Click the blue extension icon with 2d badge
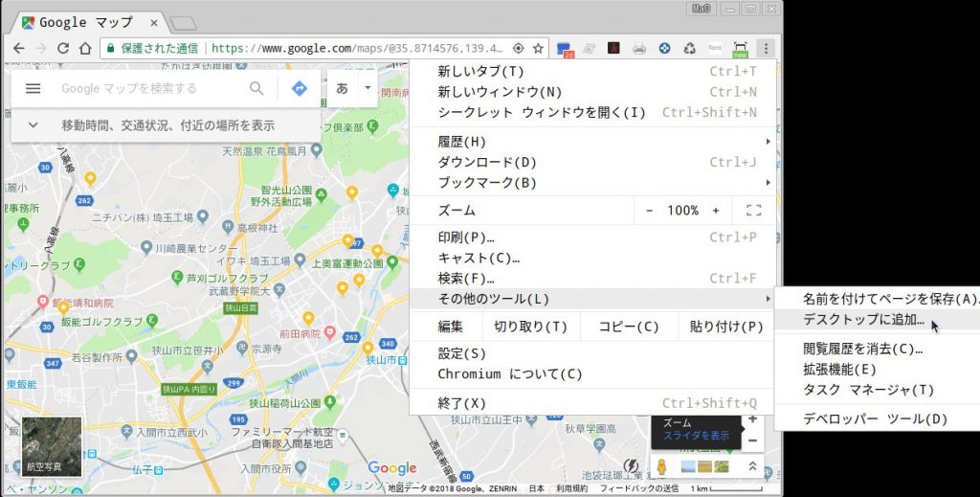Image resolution: width=980 pixels, height=497 pixels. point(565,49)
